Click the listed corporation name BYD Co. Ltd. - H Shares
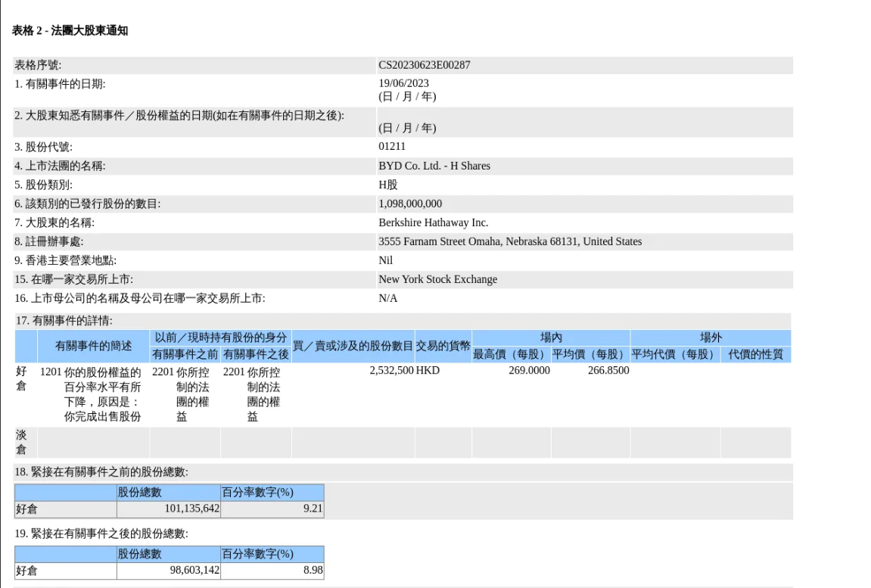The image size is (871, 588). tap(434, 166)
